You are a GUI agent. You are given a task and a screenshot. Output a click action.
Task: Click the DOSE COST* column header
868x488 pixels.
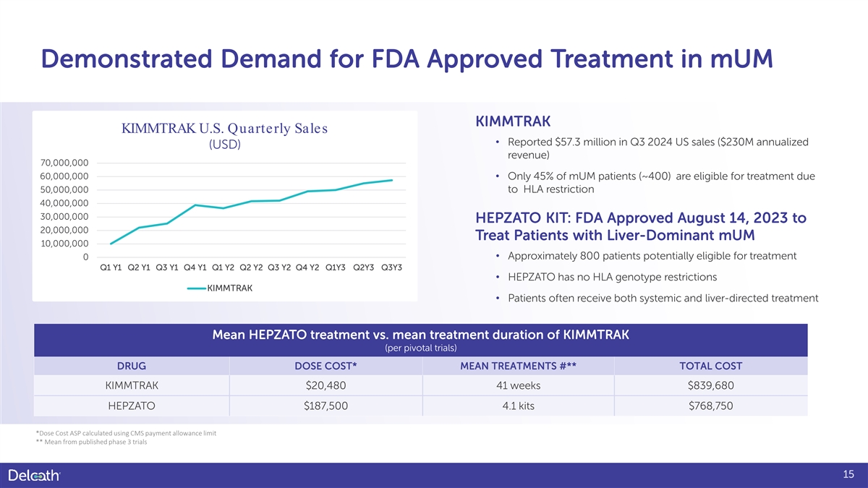(326, 365)
